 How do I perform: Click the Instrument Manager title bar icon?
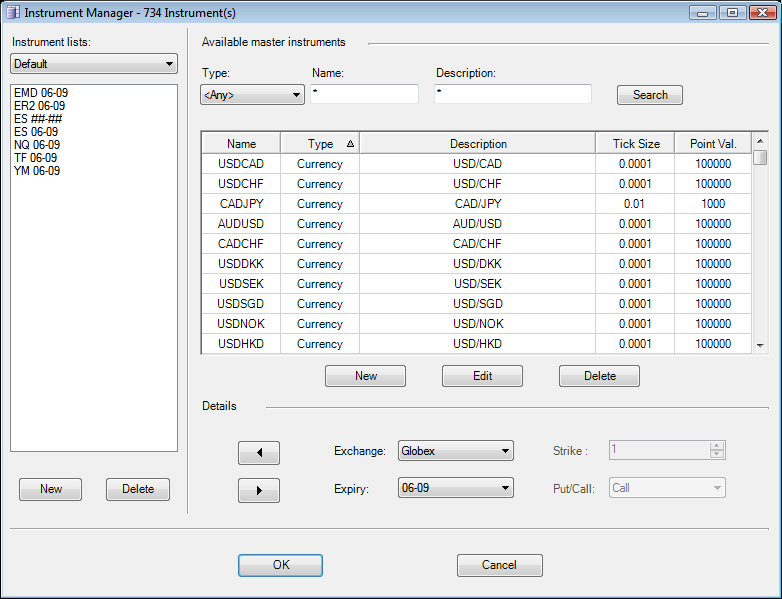click(x=13, y=12)
